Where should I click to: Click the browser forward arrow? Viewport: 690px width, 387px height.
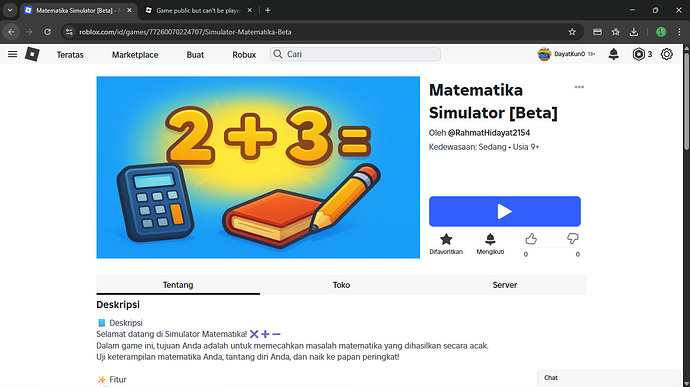(29, 32)
